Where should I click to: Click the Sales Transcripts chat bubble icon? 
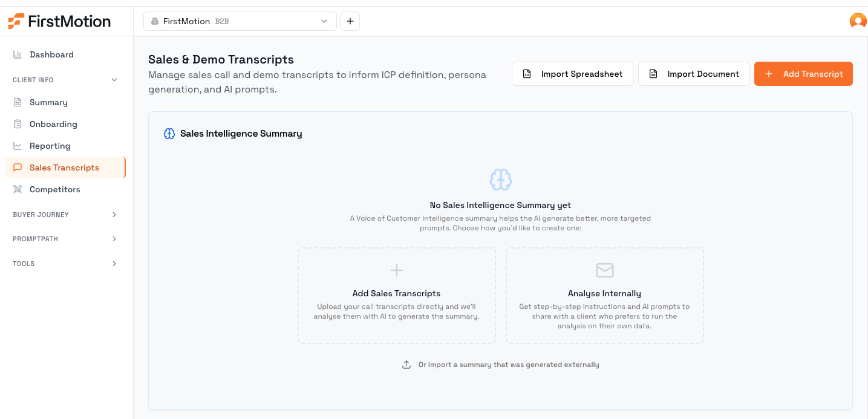18,167
